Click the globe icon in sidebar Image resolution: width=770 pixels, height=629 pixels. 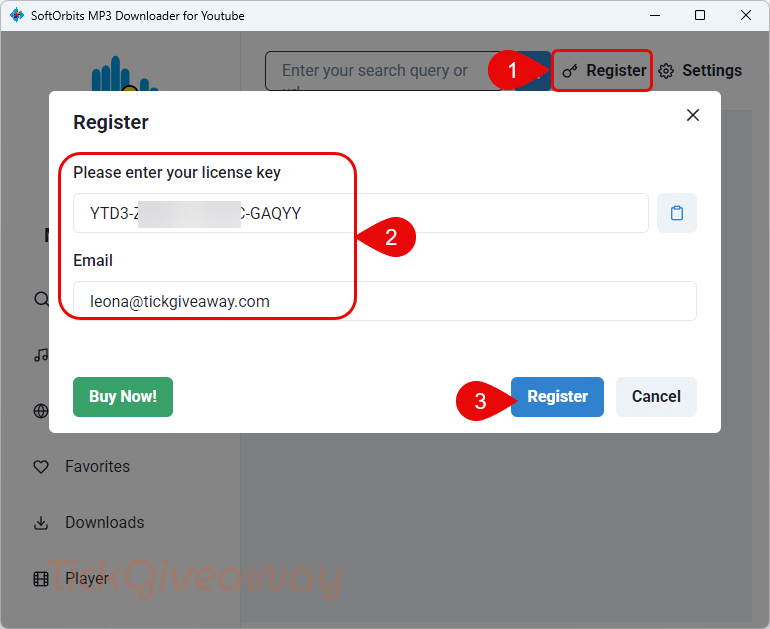[41, 410]
